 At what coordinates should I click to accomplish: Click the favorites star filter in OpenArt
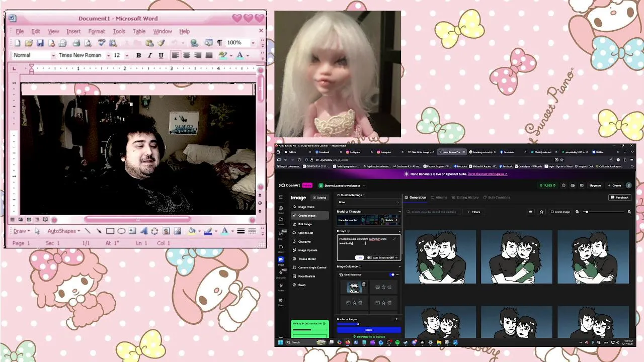tap(541, 212)
